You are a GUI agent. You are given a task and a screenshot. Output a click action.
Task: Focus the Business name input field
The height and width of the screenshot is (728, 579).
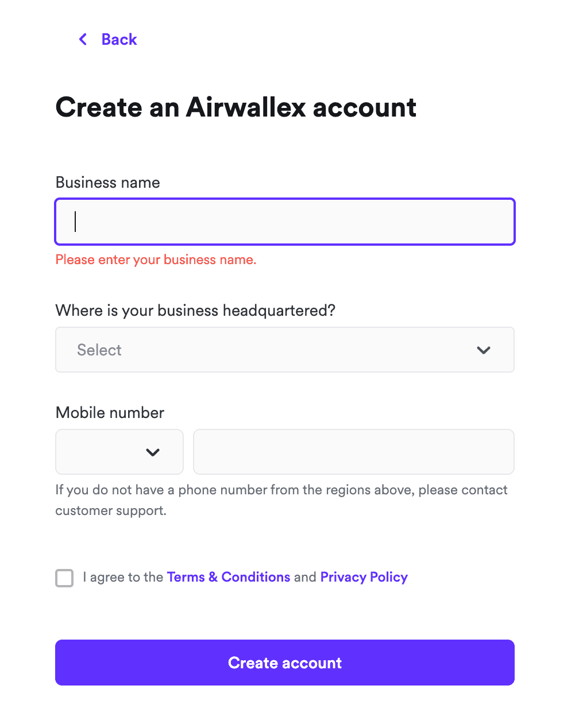tap(285, 222)
